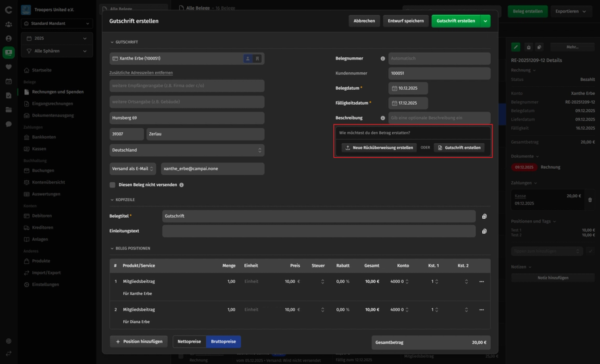Click the trash icon next to Kasse payment
Screen dimensions: 600x364
coord(590,200)
